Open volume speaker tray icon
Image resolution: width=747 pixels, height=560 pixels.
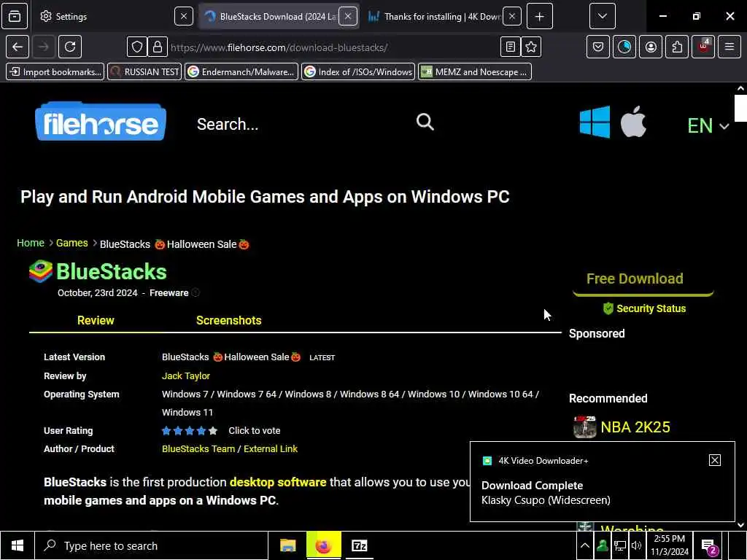[636, 545]
